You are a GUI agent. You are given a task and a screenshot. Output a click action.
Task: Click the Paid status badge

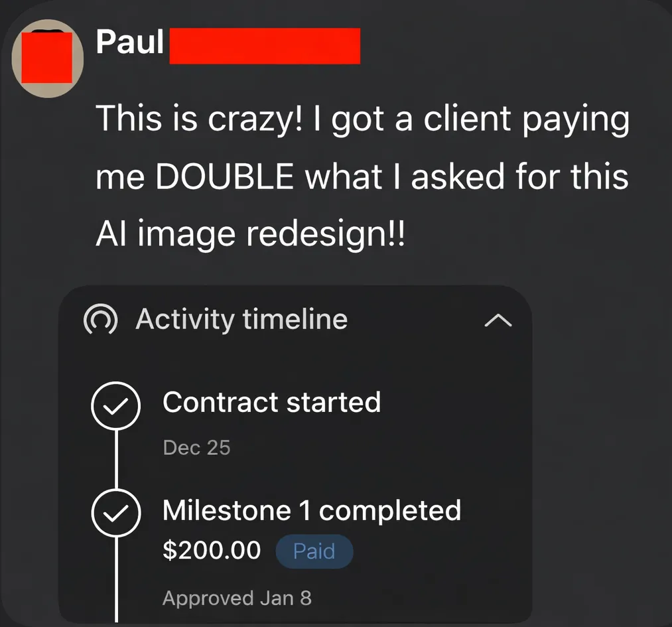314,551
